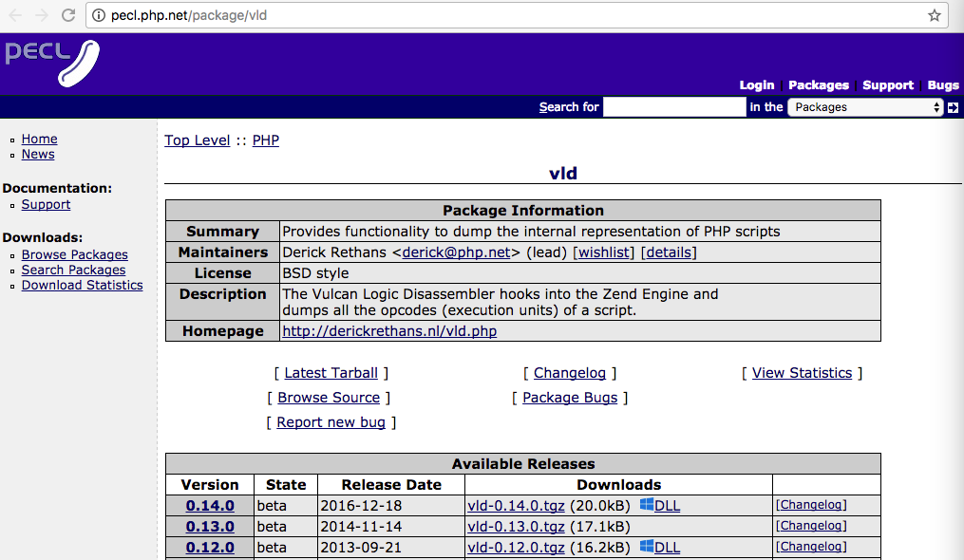Open Browse Source link

(329, 398)
